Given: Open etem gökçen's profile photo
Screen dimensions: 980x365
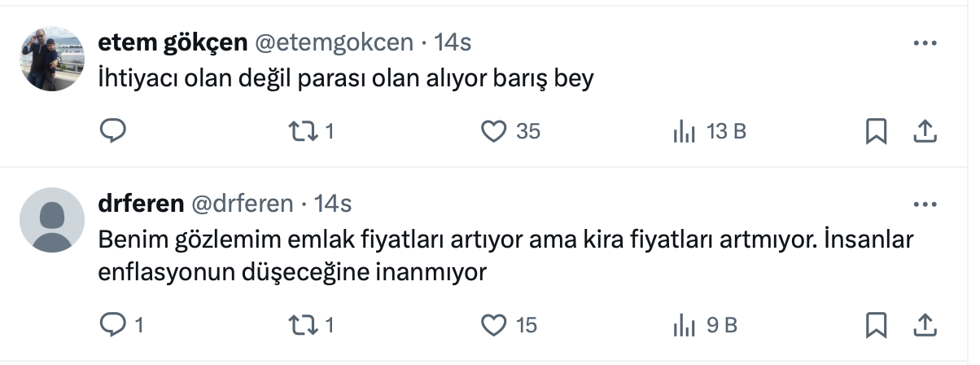Looking at the screenshot, I should tap(51, 58).
